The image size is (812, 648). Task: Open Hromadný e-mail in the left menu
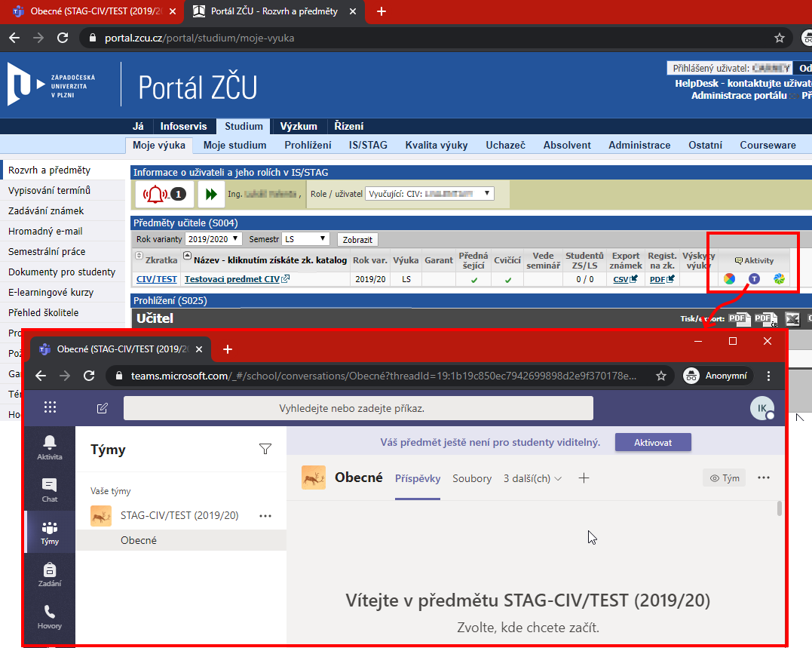click(x=45, y=231)
